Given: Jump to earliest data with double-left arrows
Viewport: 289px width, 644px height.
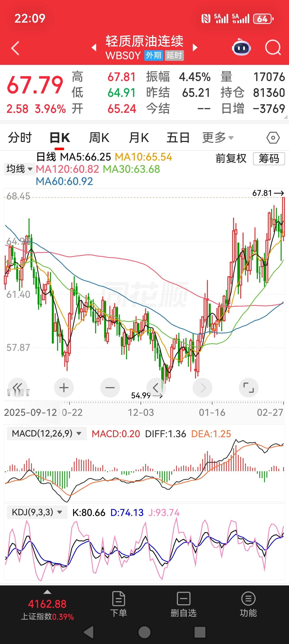Looking at the screenshot, I should point(17,388).
